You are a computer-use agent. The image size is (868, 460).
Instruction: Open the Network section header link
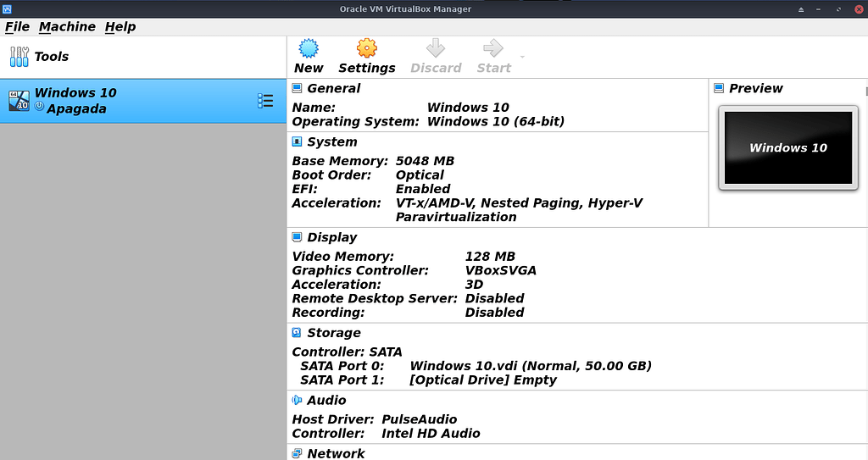(336, 453)
